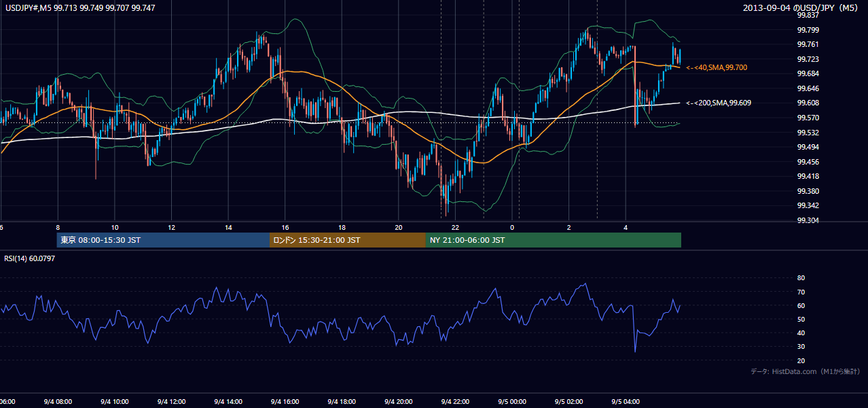
Task: Click the 99.304 price axis label
Action: pyautogui.click(x=808, y=220)
